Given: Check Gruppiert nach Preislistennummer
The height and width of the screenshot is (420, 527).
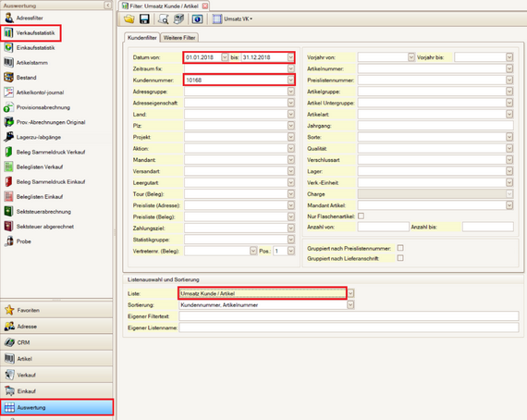Looking at the screenshot, I should (x=400, y=248).
